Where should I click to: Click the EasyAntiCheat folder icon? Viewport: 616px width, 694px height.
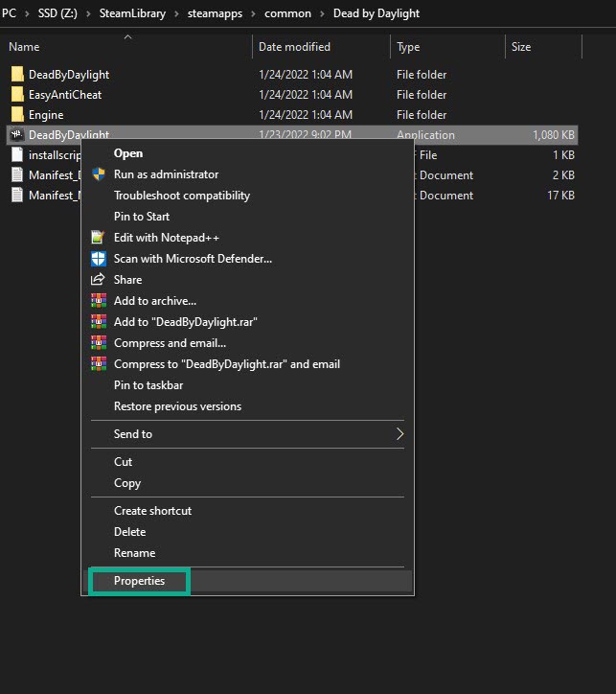17,94
